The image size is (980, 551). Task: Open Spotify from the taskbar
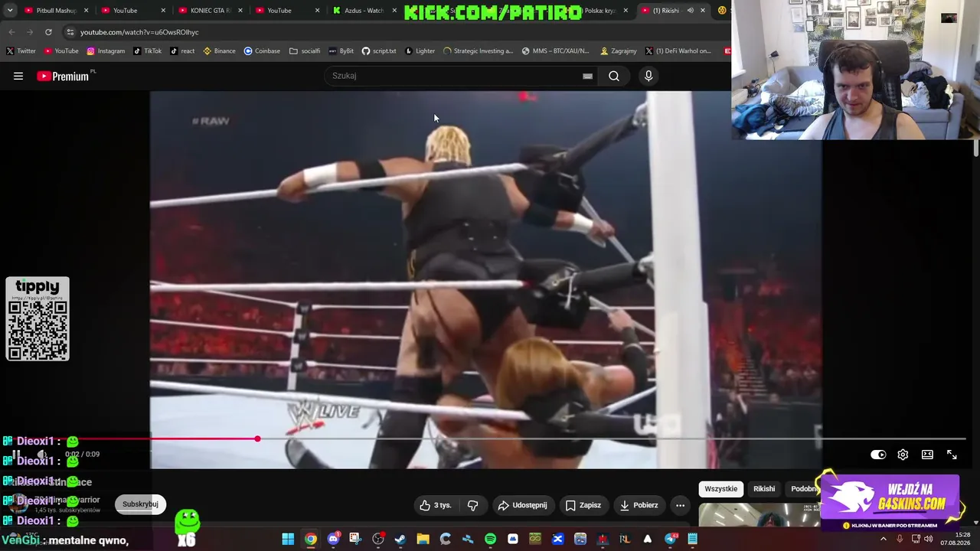pyautogui.click(x=490, y=539)
